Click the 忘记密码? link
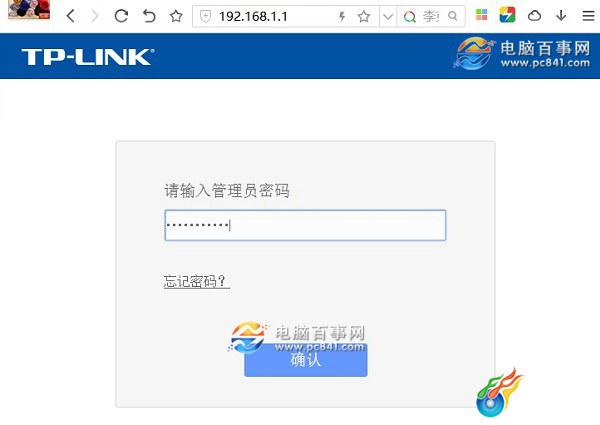 tap(197, 282)
